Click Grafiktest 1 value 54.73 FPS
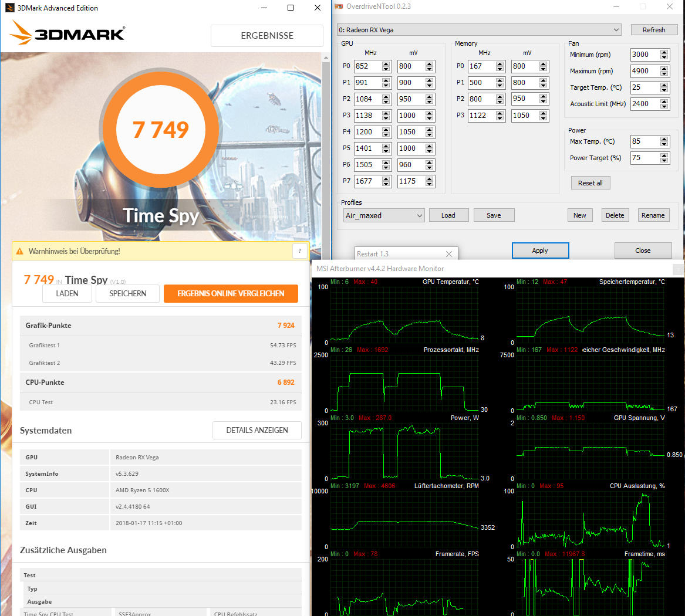The height and width of the screenshot is (616, 685). [283, 345]
